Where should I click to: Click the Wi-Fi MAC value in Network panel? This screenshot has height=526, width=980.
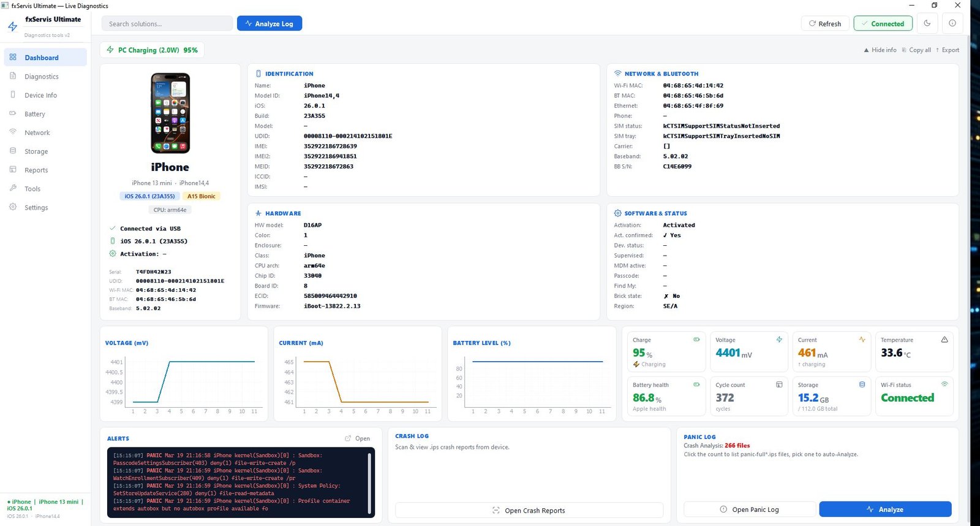[x=693, y=86]
